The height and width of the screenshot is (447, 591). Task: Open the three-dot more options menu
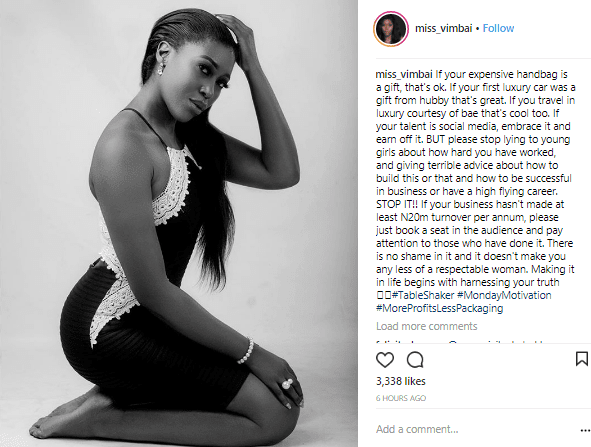[585, 430]
